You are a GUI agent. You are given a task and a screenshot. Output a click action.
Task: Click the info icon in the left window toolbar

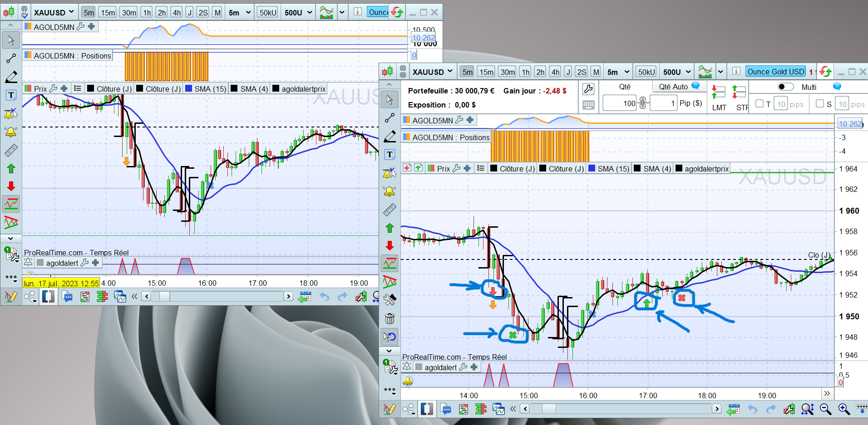pyautogui.click(x=358, y=12)
